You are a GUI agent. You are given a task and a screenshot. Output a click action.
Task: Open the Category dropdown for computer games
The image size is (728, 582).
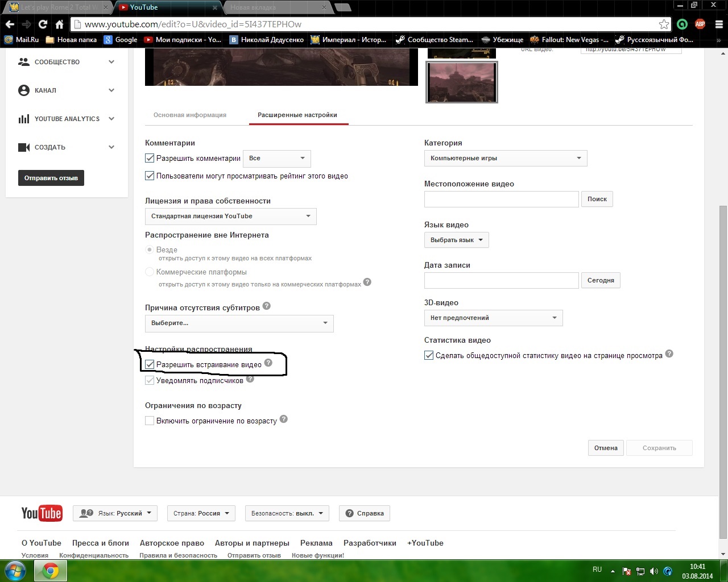point(505,158)
